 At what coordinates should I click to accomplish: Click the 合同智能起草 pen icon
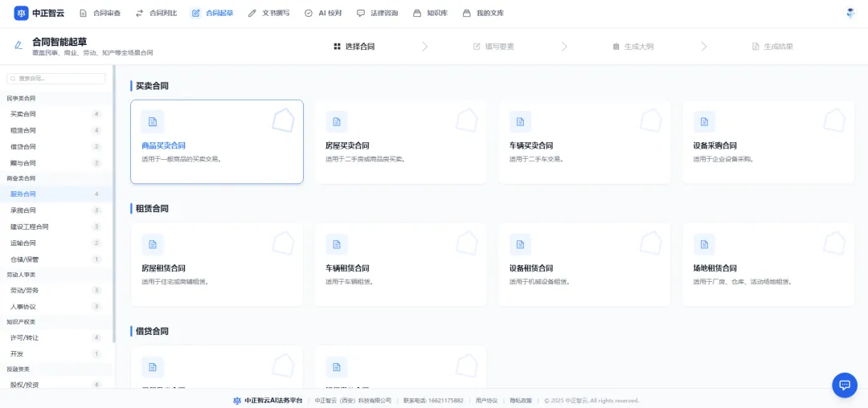tap(18, 45)
